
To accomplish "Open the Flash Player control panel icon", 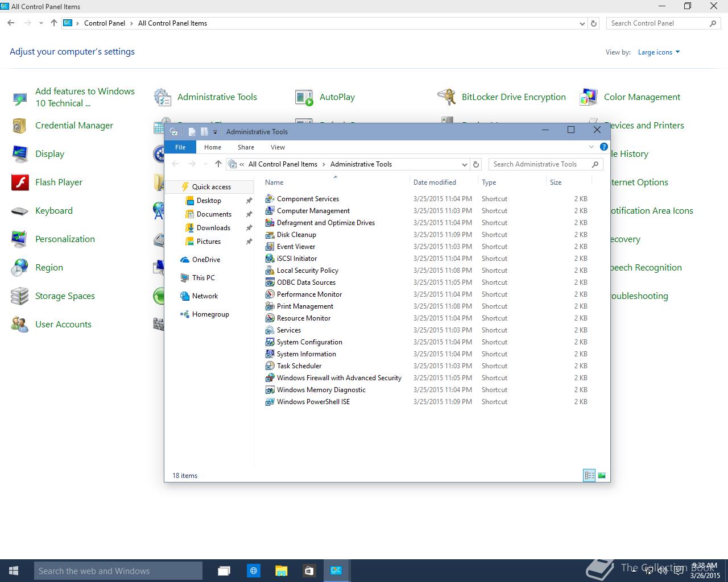I will (x=20, y=182).
